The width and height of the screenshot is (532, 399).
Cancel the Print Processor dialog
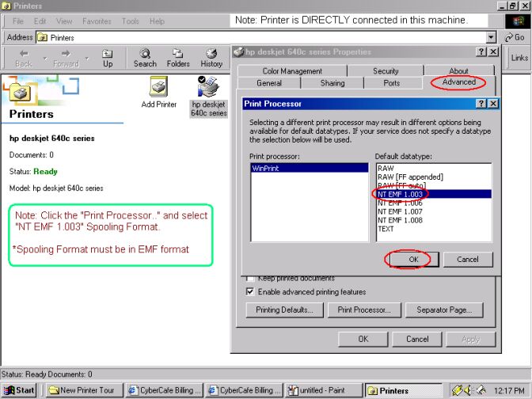point(467,259)
